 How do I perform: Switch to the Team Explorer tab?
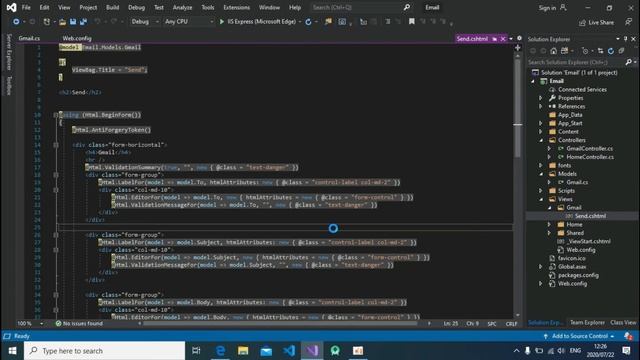click(587, 322)
